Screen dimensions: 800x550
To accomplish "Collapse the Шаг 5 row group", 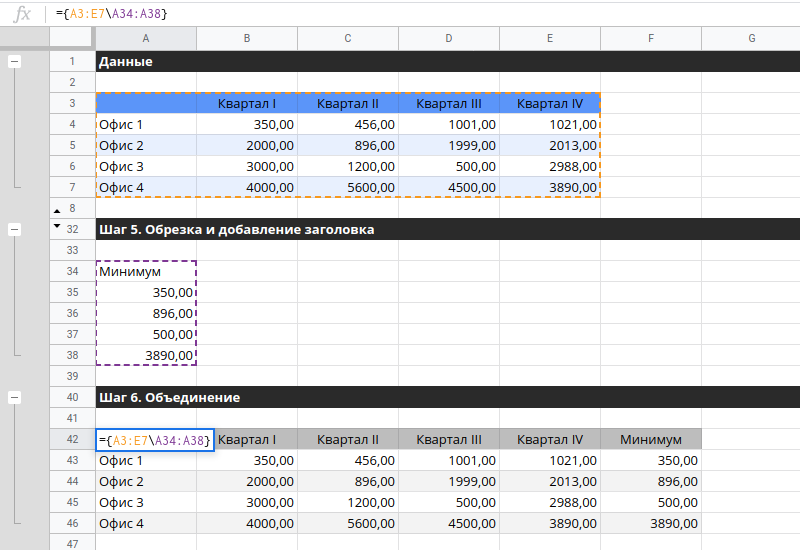I will [x=15, y=229].
